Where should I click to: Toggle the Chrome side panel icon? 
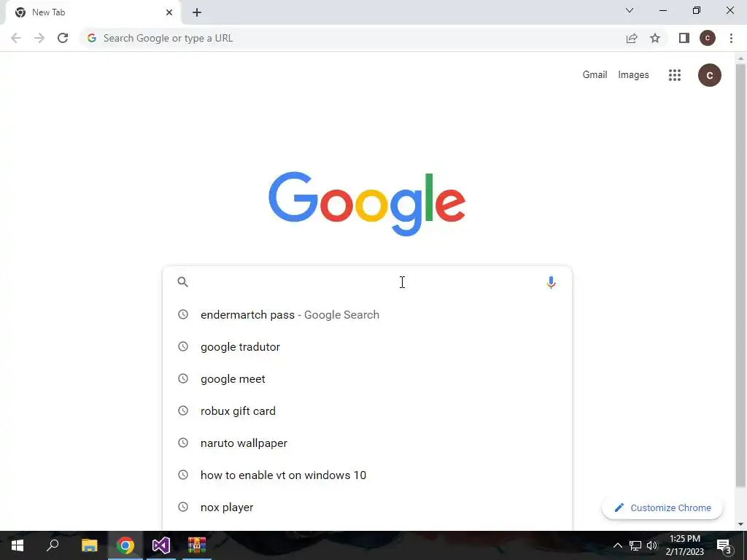pyautogui.click(x=684, y=38)
